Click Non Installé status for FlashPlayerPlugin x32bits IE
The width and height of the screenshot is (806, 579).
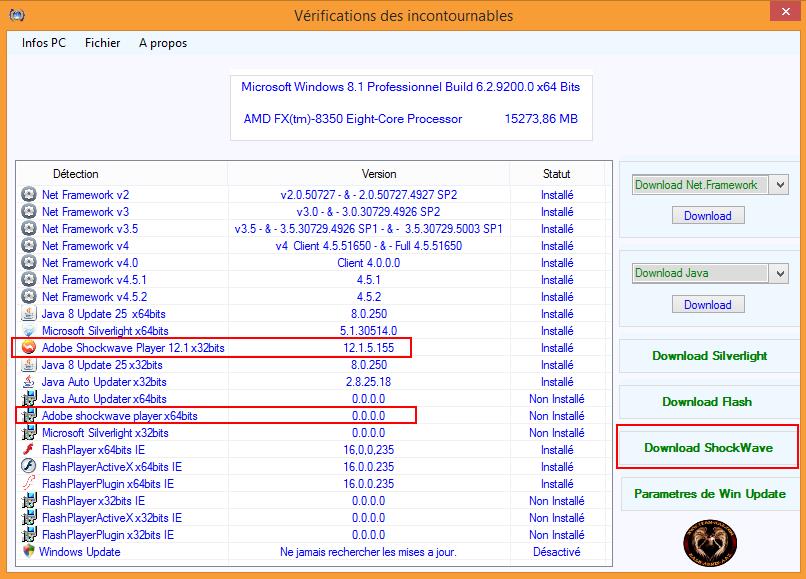click(557, 535)
